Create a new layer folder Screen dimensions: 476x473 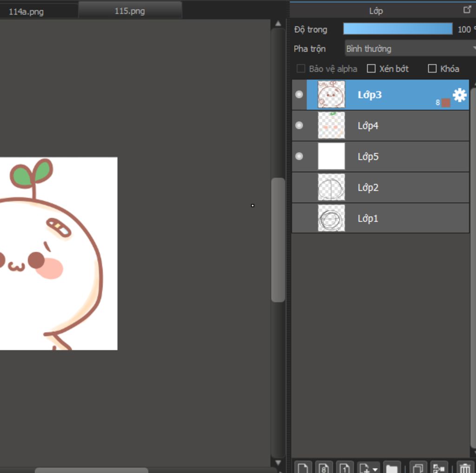coord(392,467)
